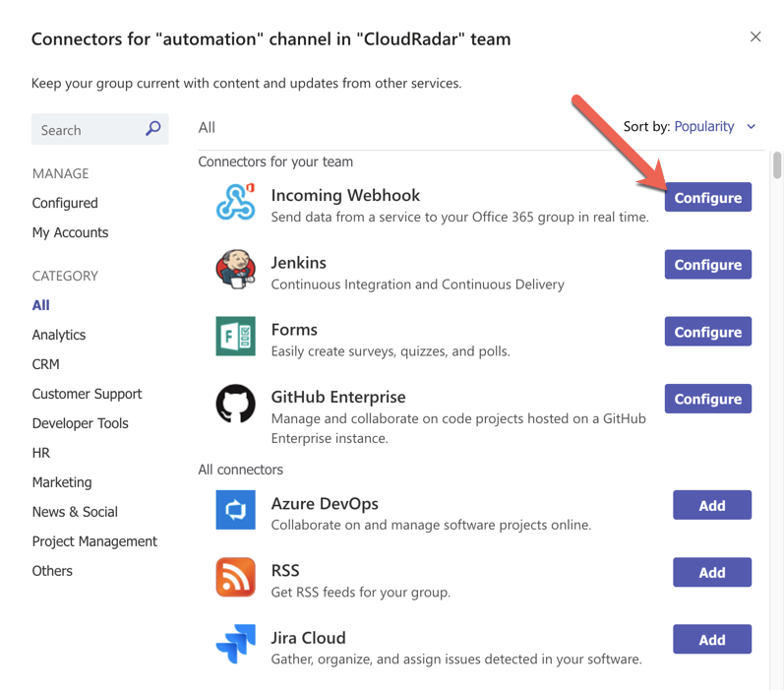Click the GitHub Enterprise title
Screen dimensions: 784x692
pos(338,397)
